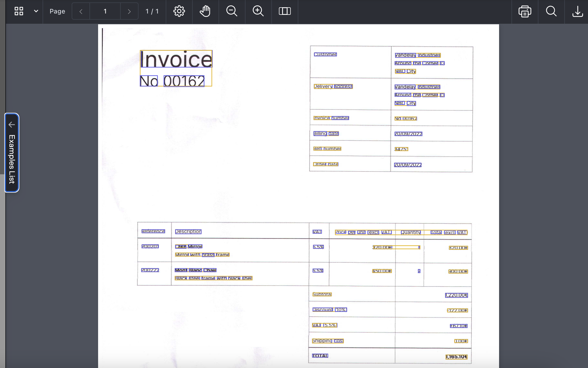
Task: Click the Discount (10%) label
Action: coord(330,310)
